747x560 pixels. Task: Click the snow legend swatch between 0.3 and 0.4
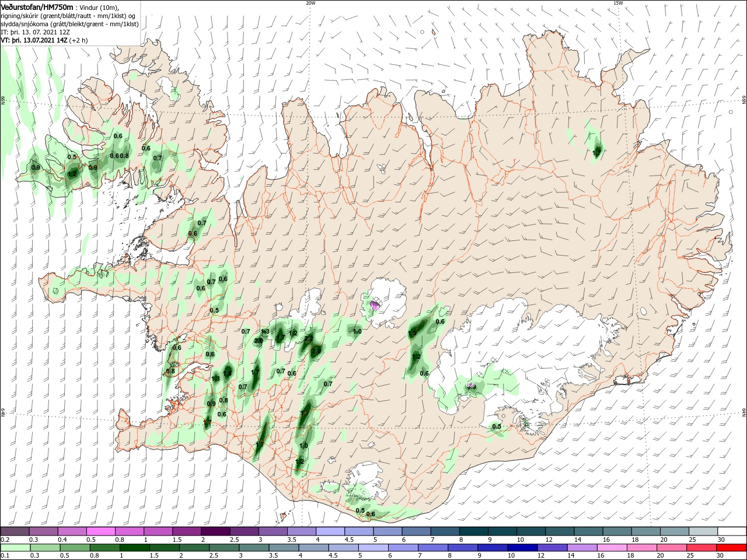pos(44,531)
